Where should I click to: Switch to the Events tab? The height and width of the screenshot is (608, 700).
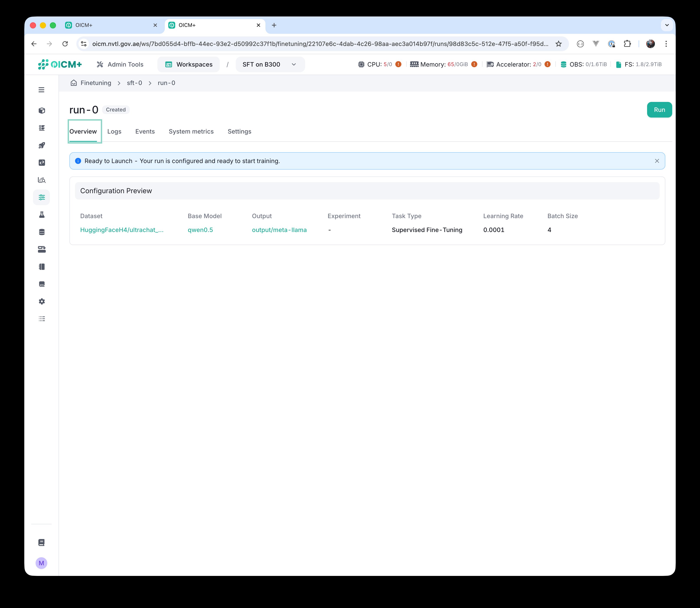pyautogui.click(x=145, y=132)
